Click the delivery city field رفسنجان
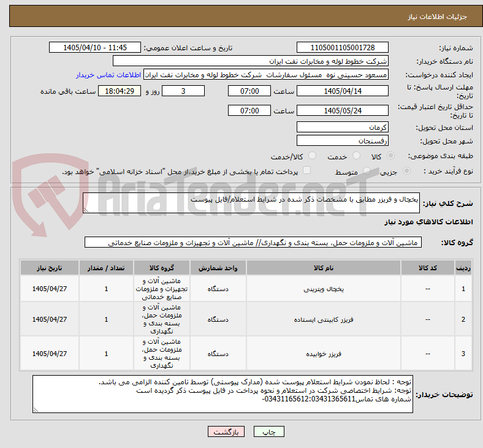The height and width of the screenshot is (448, 483). point(343,141)
